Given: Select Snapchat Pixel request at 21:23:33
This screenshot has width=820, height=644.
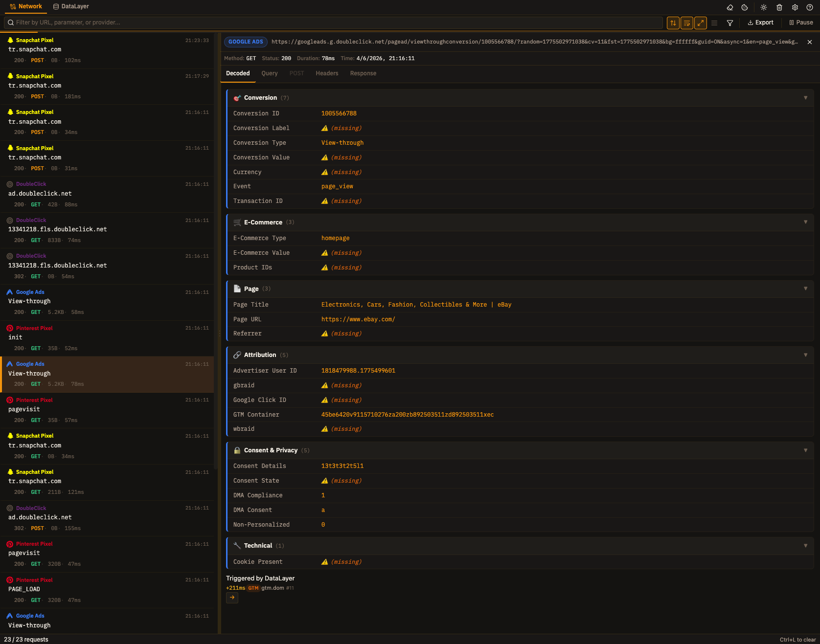Looking at the screenshot, I should (x=107, y=50).
